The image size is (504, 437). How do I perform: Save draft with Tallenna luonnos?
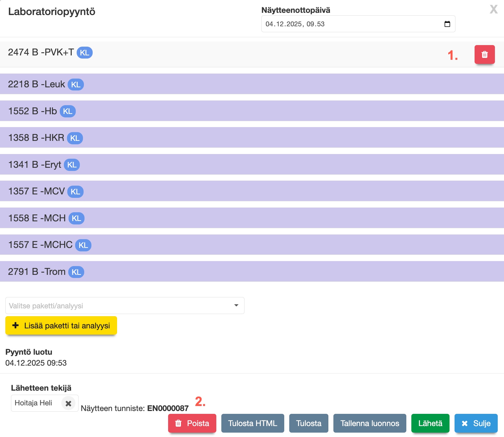pos(369,423)
